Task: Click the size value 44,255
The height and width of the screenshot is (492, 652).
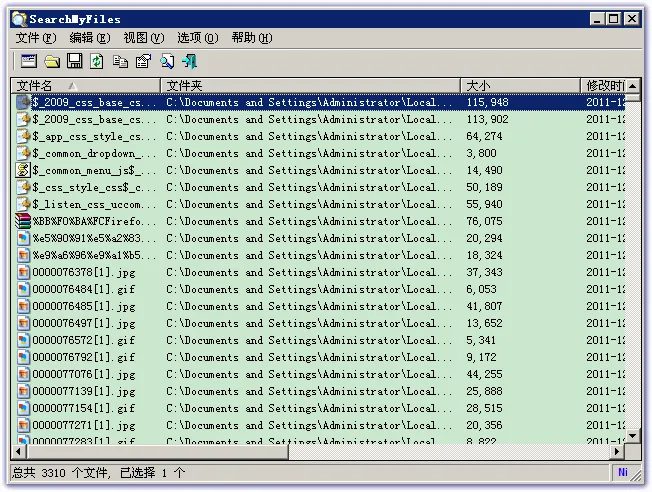Action: tap(484, 374)
